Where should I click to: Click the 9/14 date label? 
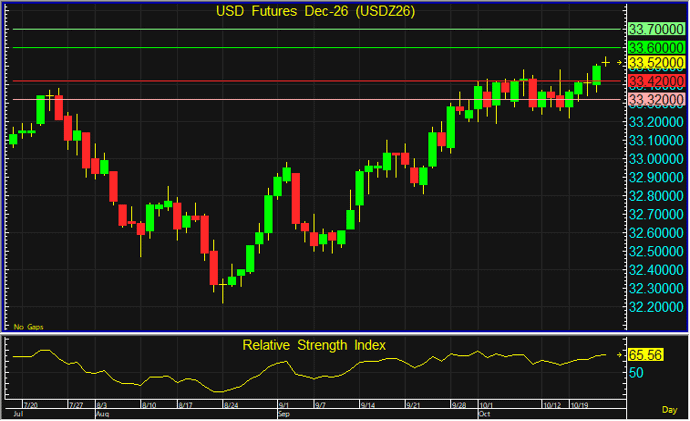(368, 405)
